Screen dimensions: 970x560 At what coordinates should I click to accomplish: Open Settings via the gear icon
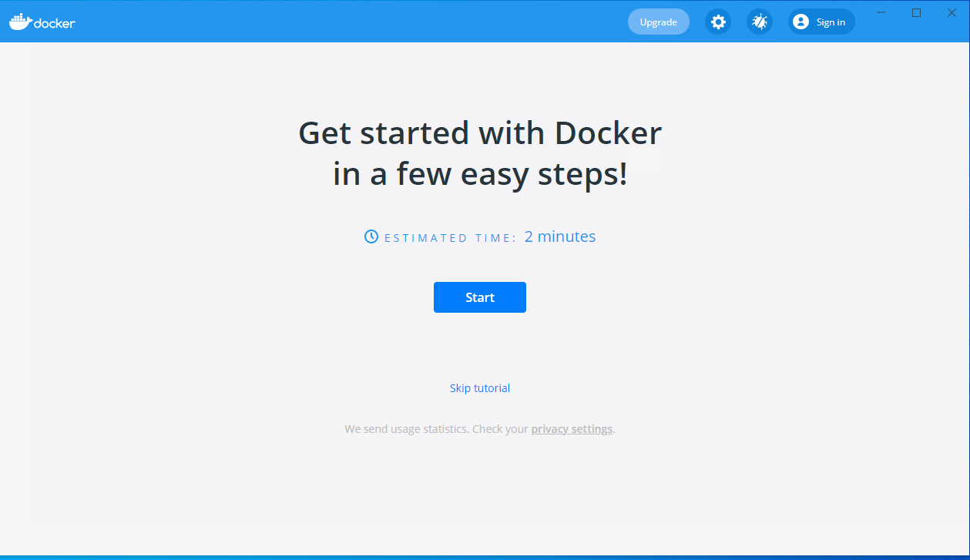coord(718,22)
